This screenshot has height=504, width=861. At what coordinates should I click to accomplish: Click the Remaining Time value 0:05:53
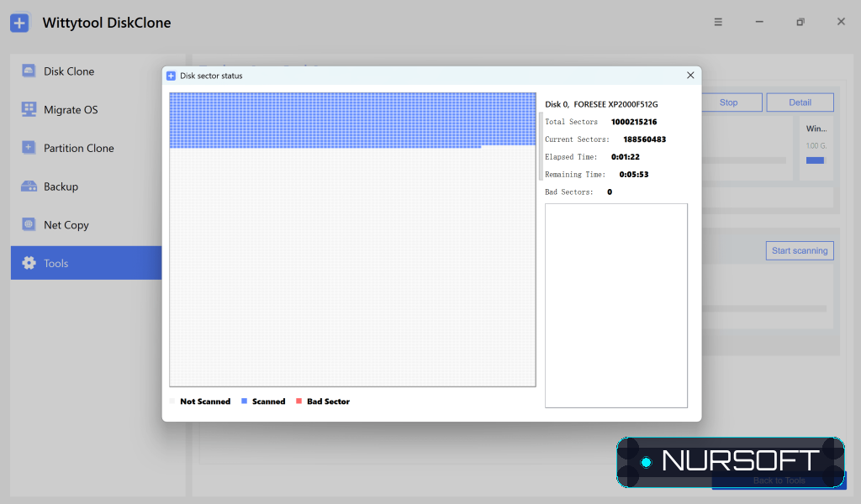pyautogui.click(x=634, y=175)
